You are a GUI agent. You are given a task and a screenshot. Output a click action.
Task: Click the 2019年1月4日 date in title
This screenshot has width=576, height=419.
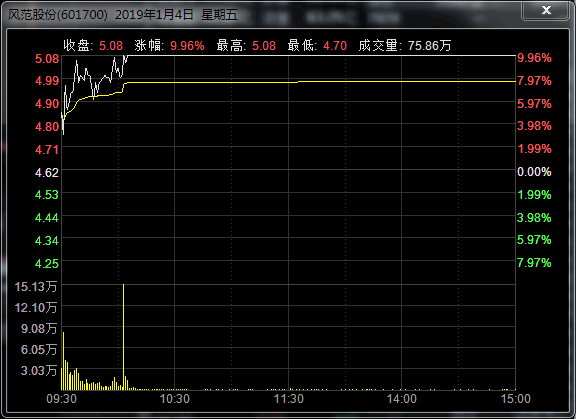coord(154,15)
